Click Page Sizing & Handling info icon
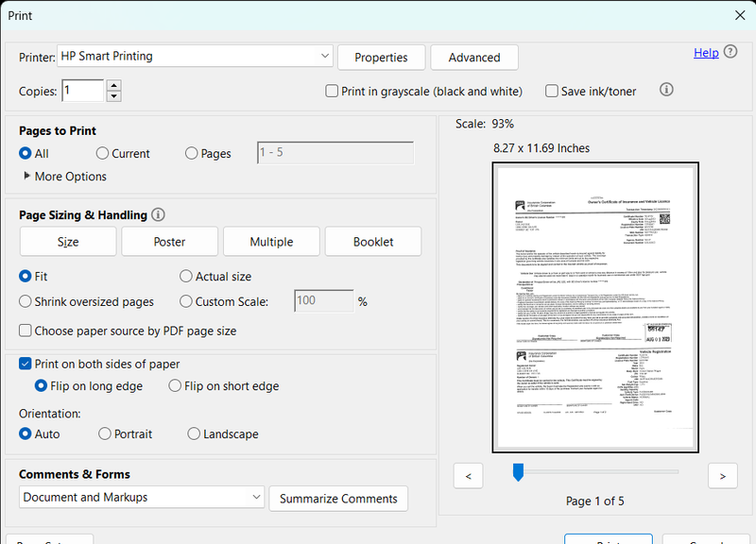 tap(158, 214)
